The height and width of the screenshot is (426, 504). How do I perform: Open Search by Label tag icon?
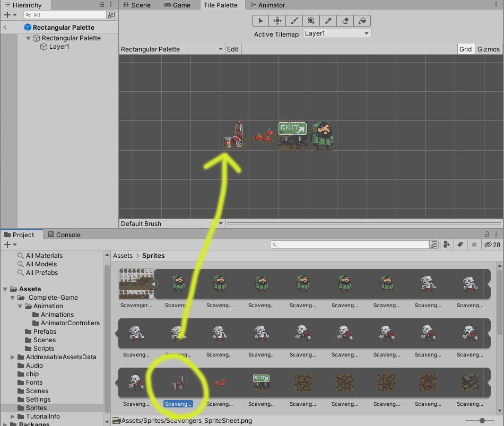460,245
